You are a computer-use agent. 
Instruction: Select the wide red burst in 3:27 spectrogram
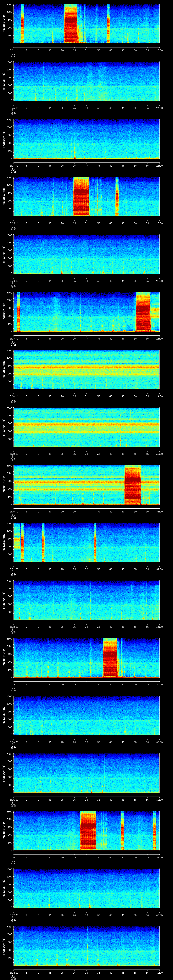click(143, 312)
